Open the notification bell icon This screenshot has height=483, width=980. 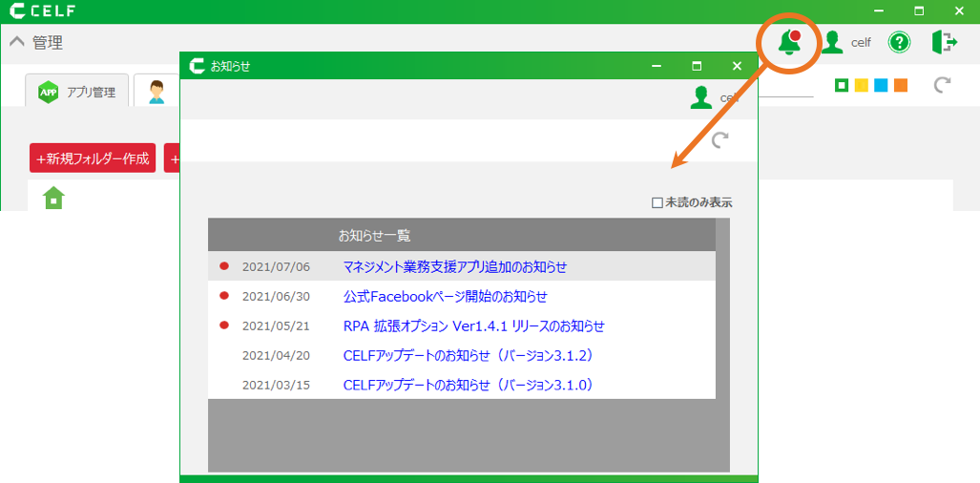[x=789, y=43]
